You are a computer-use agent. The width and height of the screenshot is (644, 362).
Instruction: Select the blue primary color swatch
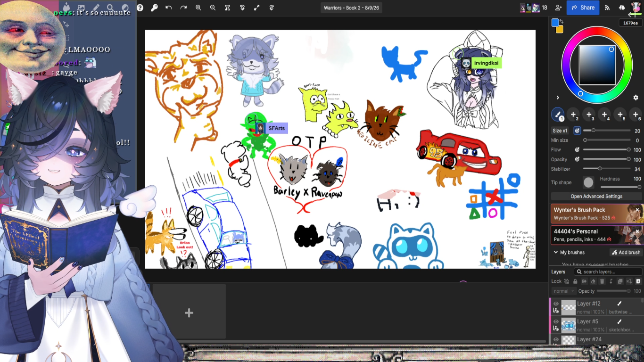(555, 22)
